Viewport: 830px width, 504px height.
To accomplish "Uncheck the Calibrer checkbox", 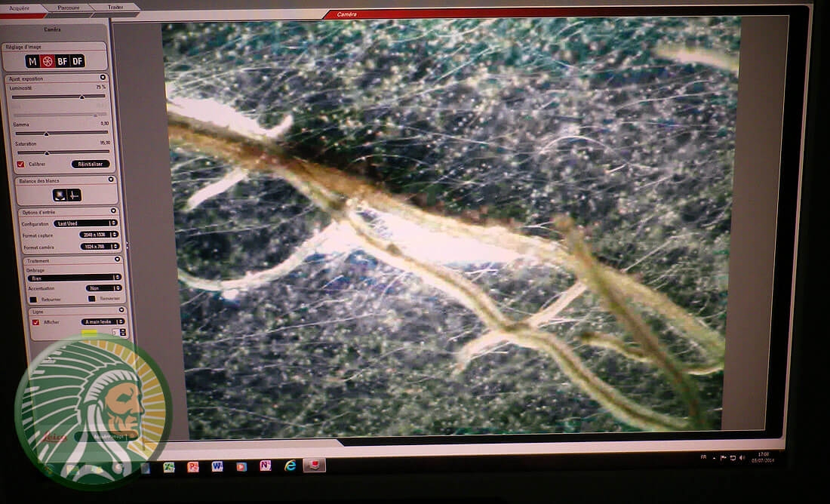I will tap(20, 164).
